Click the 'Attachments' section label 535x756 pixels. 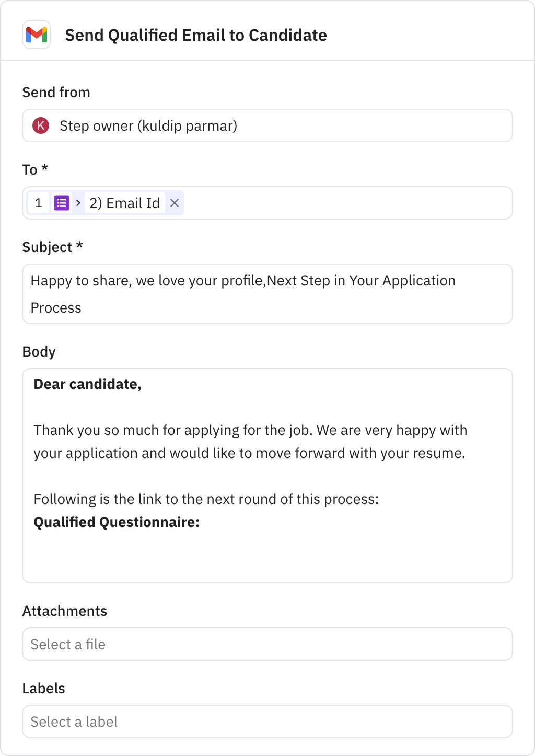pos(64,611)
